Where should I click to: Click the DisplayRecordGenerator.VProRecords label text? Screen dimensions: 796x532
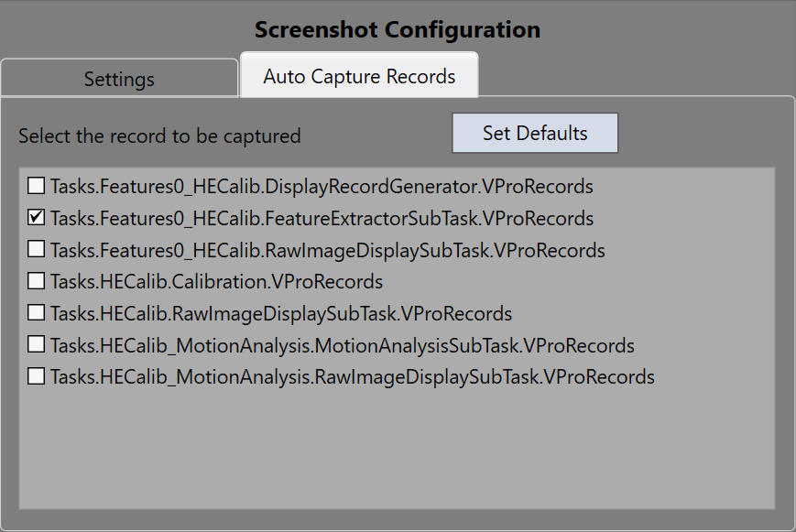pyautogui.click(x=322, y=187)
